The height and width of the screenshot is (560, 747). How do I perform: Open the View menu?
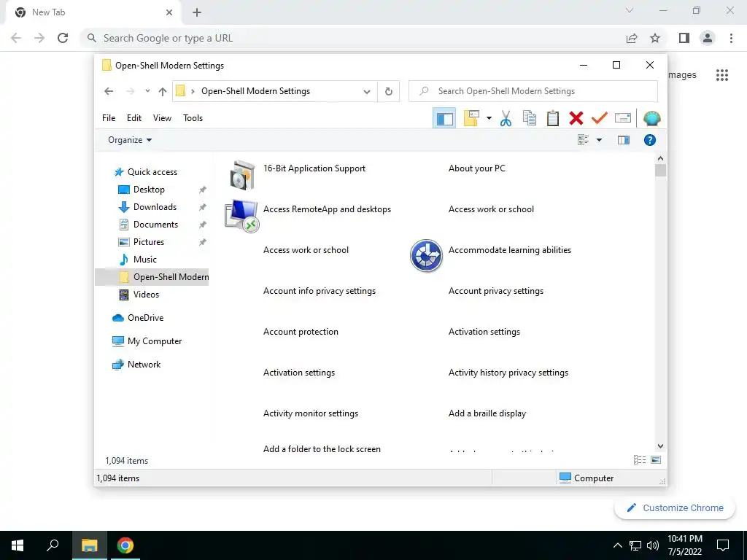[162, 118]
